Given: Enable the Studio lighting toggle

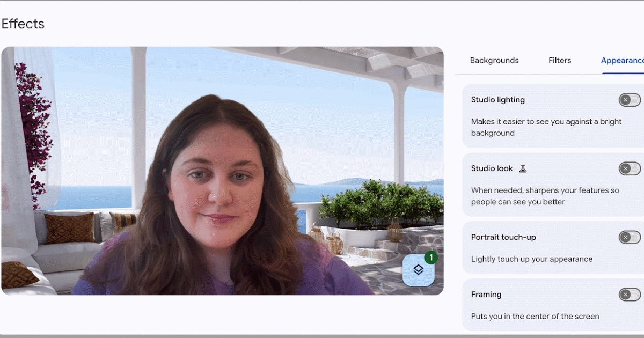Looking at the screenshot, I should 628,100.
